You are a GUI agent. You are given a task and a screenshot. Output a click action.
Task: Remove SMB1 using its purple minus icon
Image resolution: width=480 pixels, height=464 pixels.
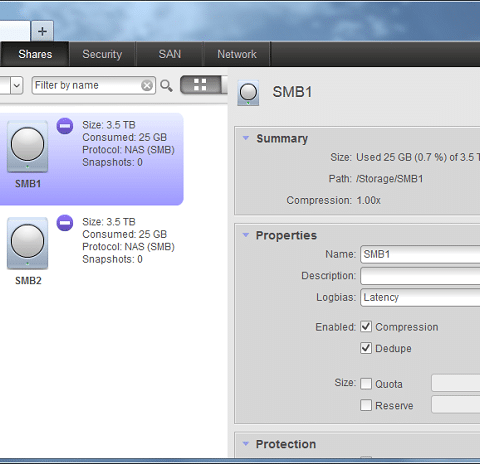(65, 126)
